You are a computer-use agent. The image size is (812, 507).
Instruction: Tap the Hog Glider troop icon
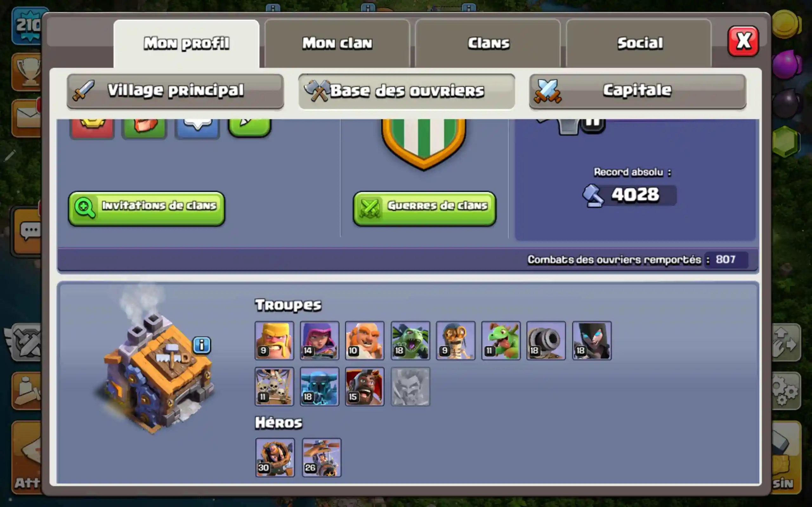[x=365, y=386]
